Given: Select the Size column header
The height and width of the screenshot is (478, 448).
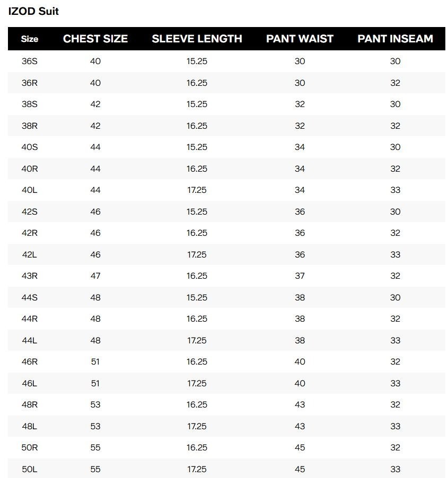Looking at the screenshot, I should tap(30, 39).
